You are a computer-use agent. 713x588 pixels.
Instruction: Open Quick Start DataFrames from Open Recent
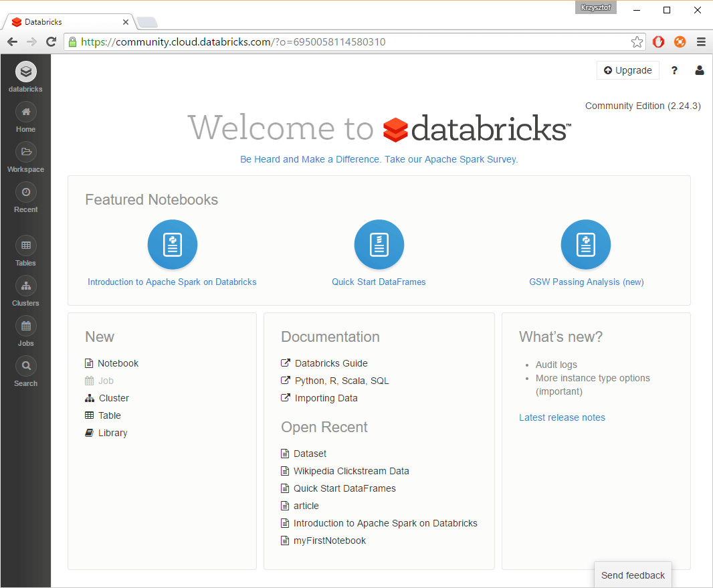tap(344, 488)
